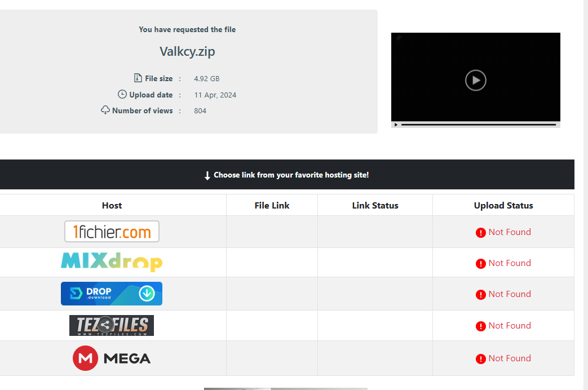Click the Upload date clock icon

point(122,94)
